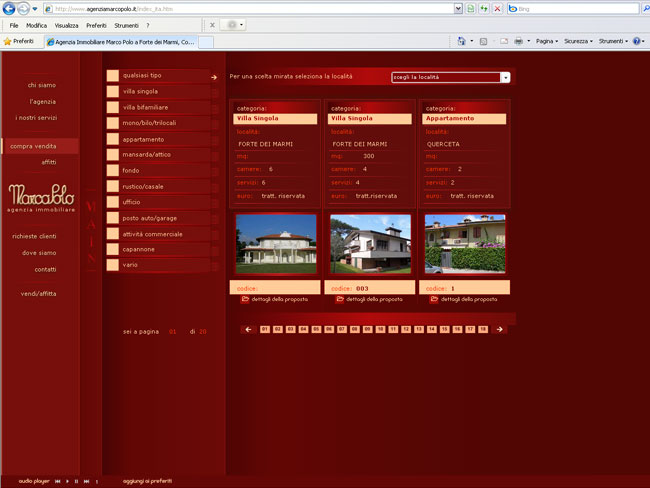
Task: Jump to results page 18
Action: point(483,329)
